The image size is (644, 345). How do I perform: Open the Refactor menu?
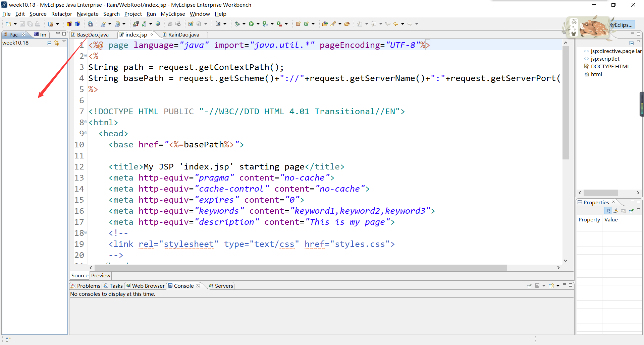pos(61,14)
